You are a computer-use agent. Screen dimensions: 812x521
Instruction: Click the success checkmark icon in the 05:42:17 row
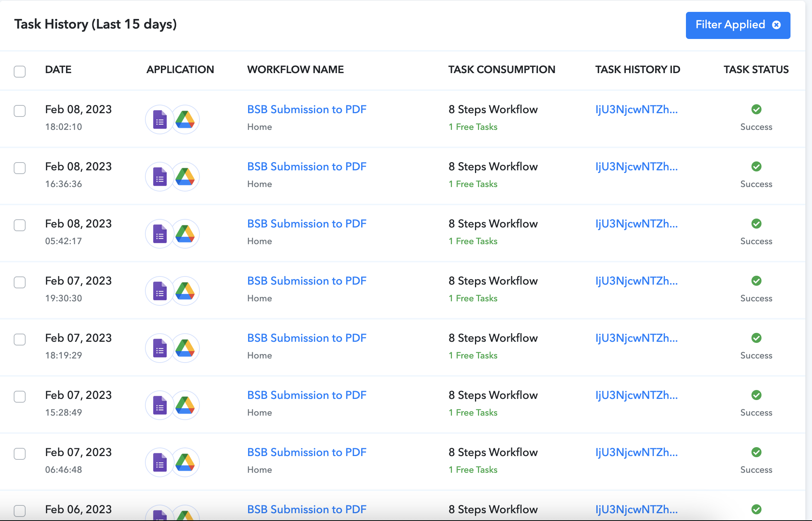coord(756,224)
